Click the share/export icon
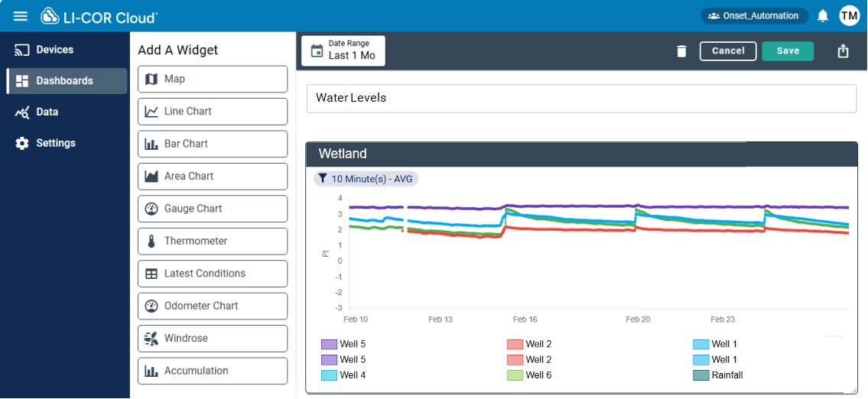 point(843,51)
